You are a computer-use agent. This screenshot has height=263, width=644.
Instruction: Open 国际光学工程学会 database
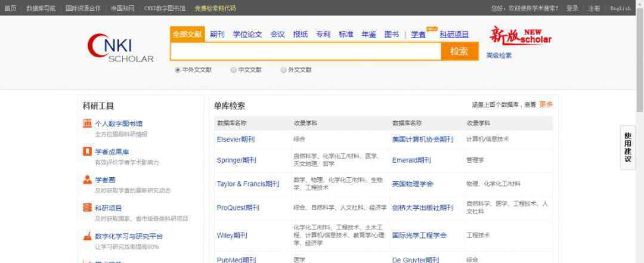coord(419,236)
